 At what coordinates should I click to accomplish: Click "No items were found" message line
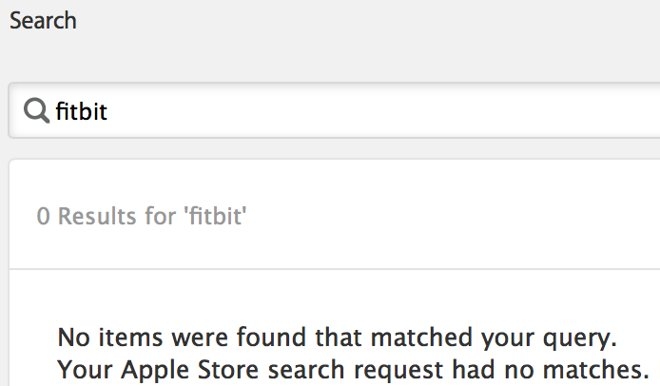337,338
